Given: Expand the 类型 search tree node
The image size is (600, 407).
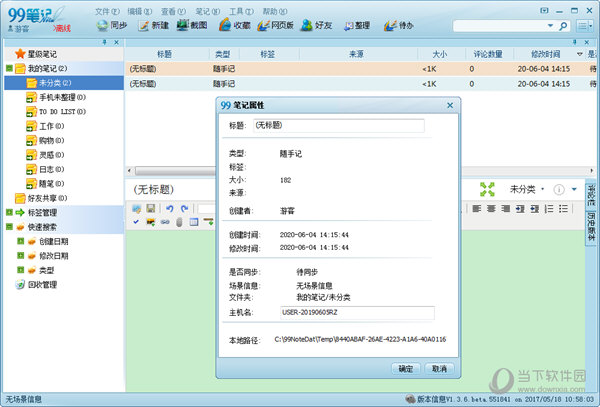Looking at the screenshot, I should pyautogui.click(x=21, y=270).
